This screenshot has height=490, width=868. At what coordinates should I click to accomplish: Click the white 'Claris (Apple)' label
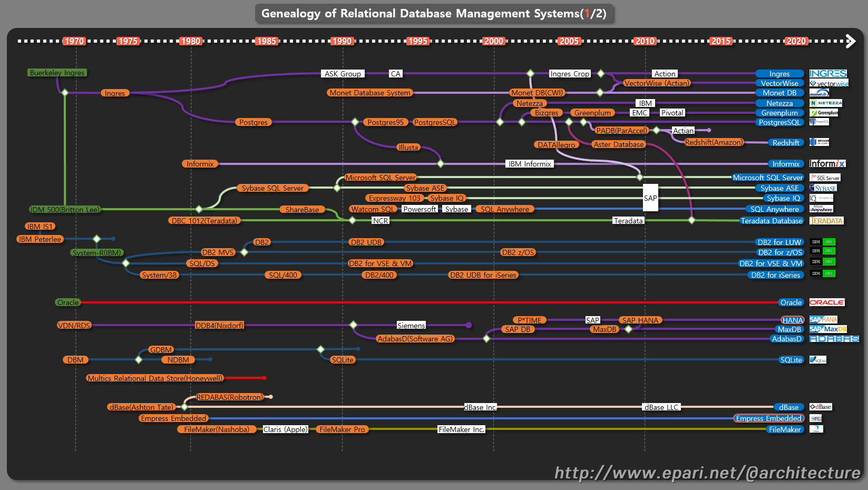[x=285, y=429]
